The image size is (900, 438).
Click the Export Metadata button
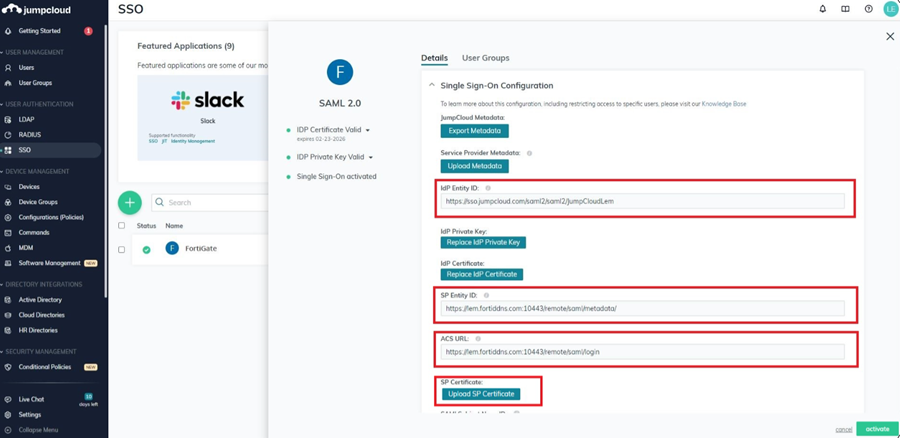[x=474, y=131]
